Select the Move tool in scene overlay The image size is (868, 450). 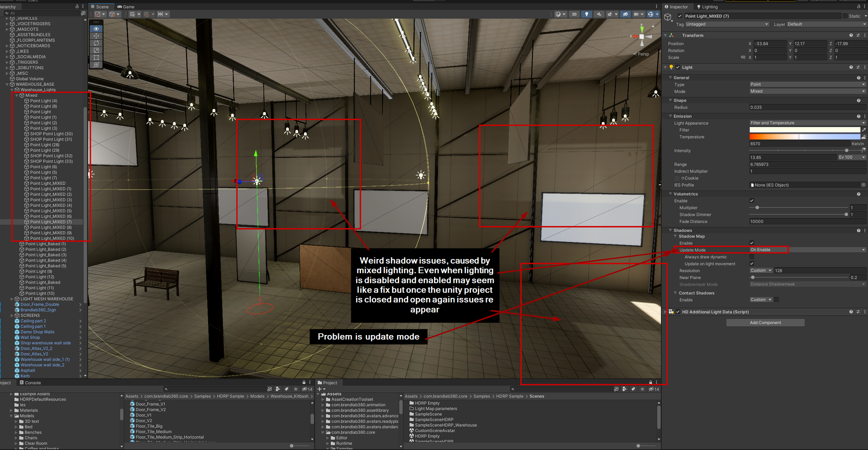pos(96,36)
